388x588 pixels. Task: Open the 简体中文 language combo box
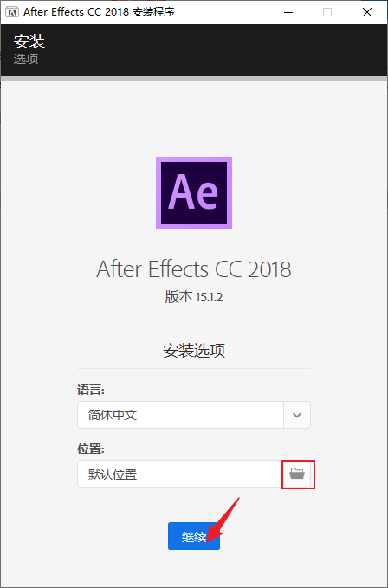point(194,415)
